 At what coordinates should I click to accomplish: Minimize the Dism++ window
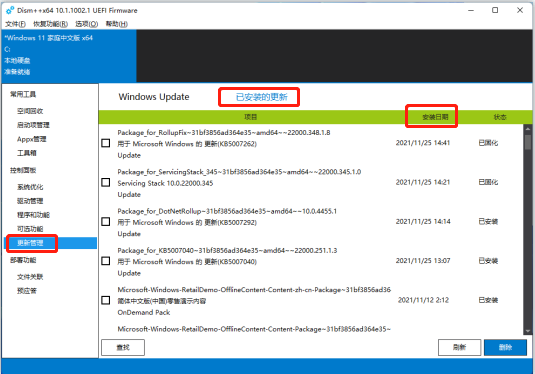[471, 10]
